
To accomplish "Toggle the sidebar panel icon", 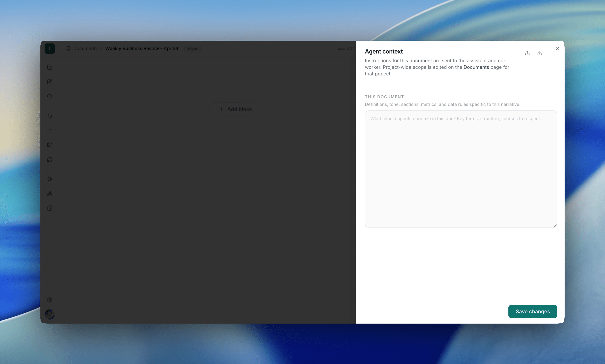I will click(x=50, y=67).
